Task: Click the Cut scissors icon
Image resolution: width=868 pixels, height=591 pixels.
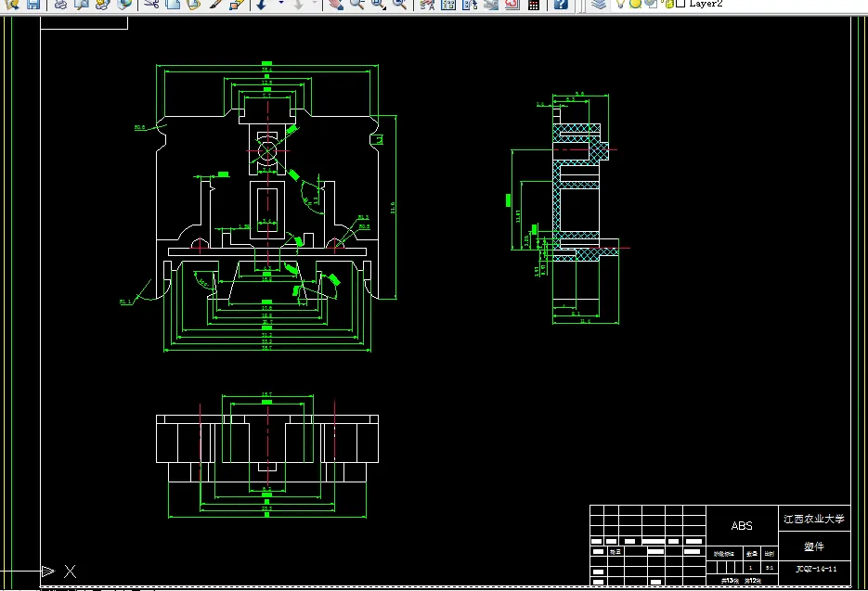Action: click(151, 4)
